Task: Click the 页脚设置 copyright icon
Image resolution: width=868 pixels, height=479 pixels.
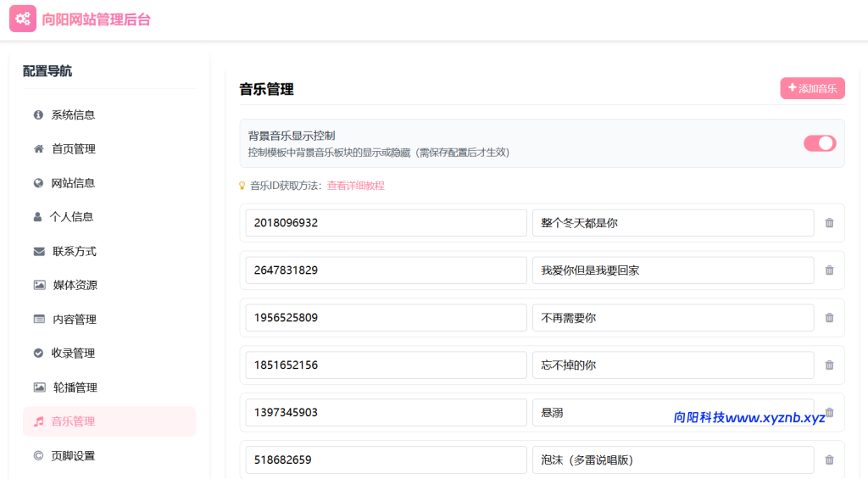Action: [x=38, y=456]
